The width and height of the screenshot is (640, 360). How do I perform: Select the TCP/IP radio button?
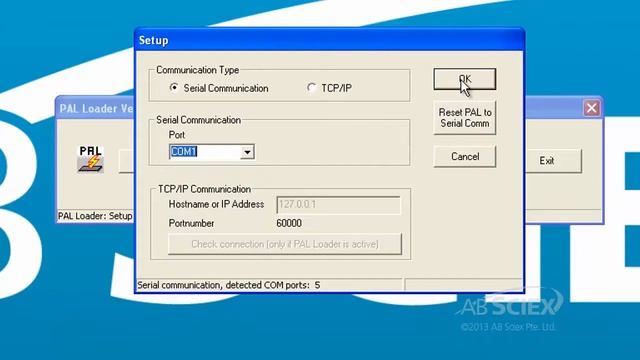[311, 88]
